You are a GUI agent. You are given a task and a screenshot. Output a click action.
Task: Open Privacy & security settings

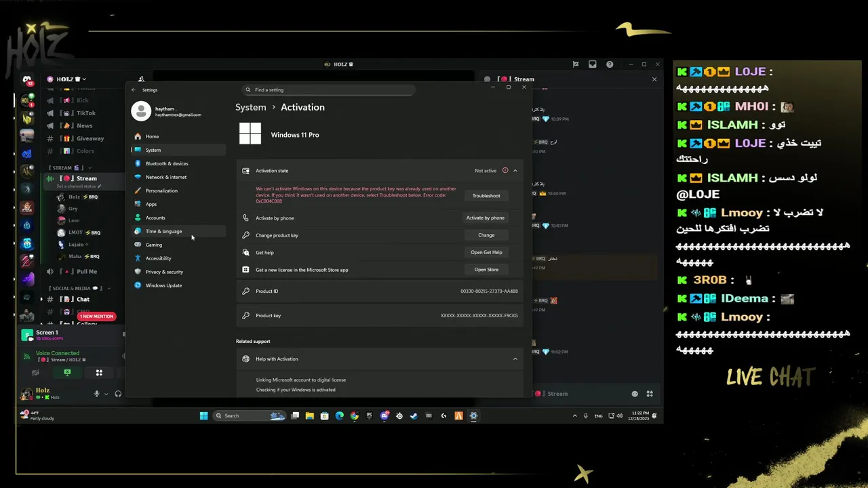178,272
